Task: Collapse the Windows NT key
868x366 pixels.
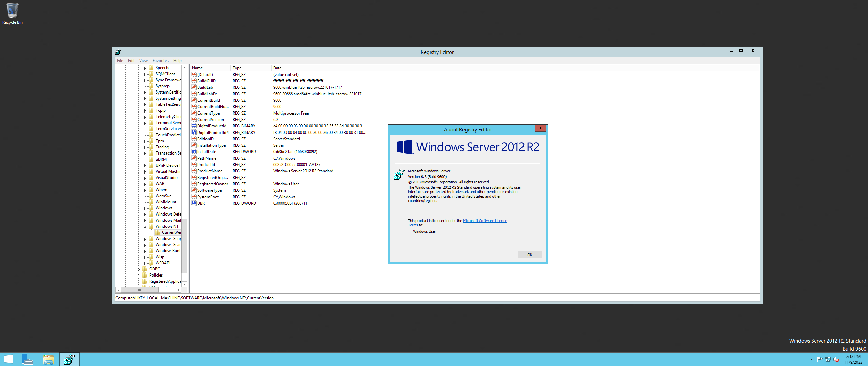Action: pyautogui.click(x=145, y=226)
